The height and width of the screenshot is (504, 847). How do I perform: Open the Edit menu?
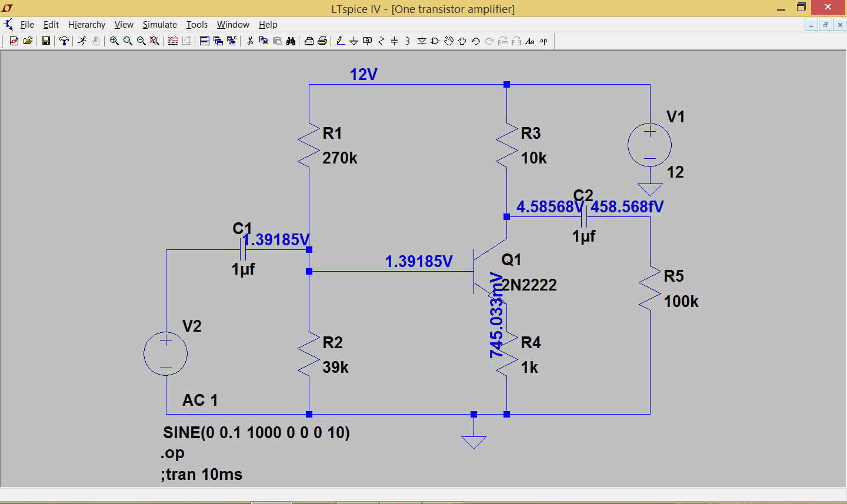coord(51,25)
